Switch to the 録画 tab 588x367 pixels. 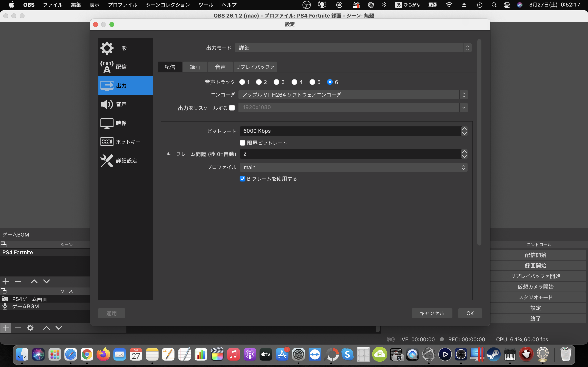195,67
